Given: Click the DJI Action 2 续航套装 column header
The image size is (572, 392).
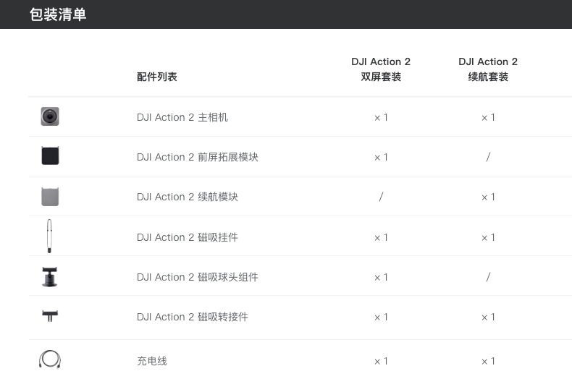Looking at the screenshot, I should (488, 69).
